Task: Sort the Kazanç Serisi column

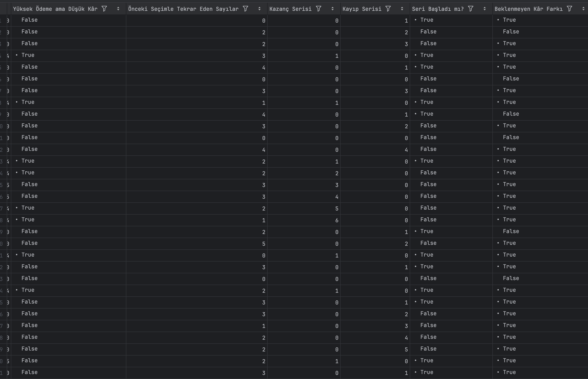Action: coord(333,9)
